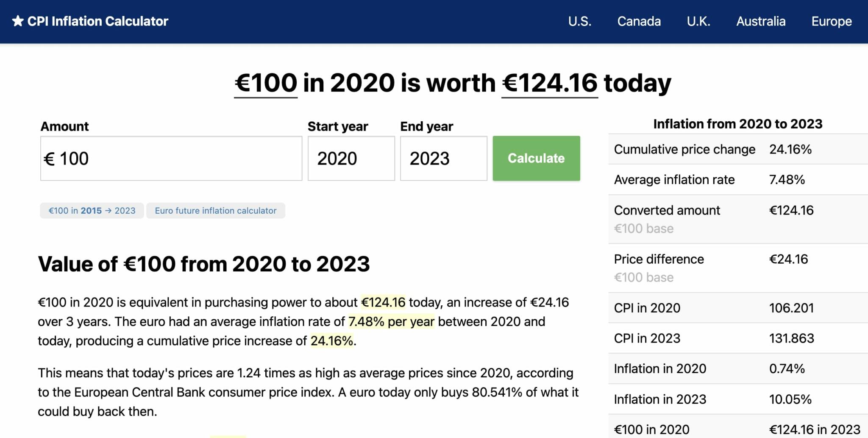Select the Start year field
Screen dimensions: 868x438
351,158
